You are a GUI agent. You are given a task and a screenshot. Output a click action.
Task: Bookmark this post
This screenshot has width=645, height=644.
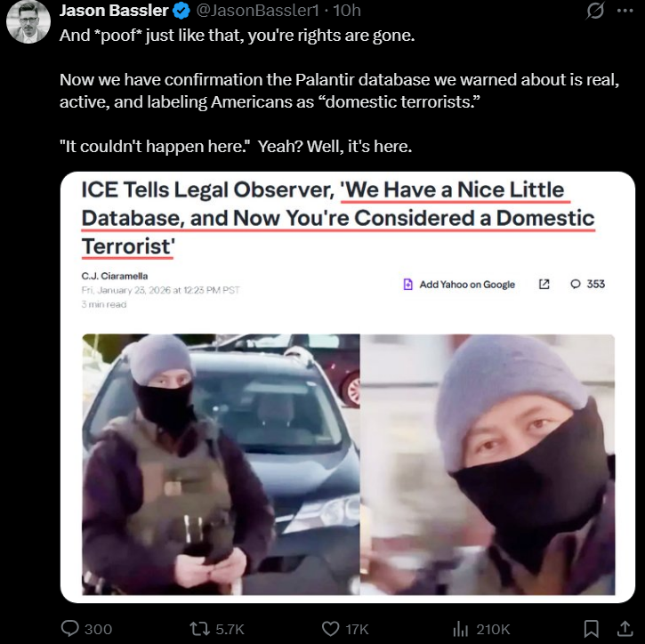click(591, 629)
